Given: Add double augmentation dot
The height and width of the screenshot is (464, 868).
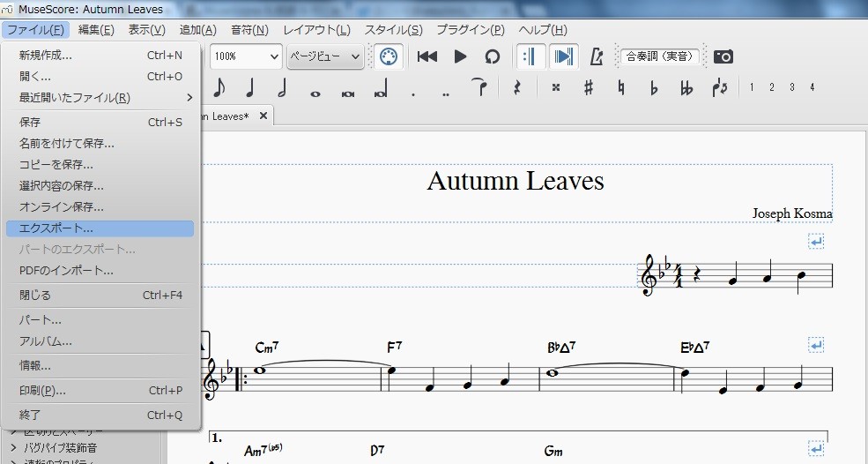Looking at the screenshot, I should point(446,94).
